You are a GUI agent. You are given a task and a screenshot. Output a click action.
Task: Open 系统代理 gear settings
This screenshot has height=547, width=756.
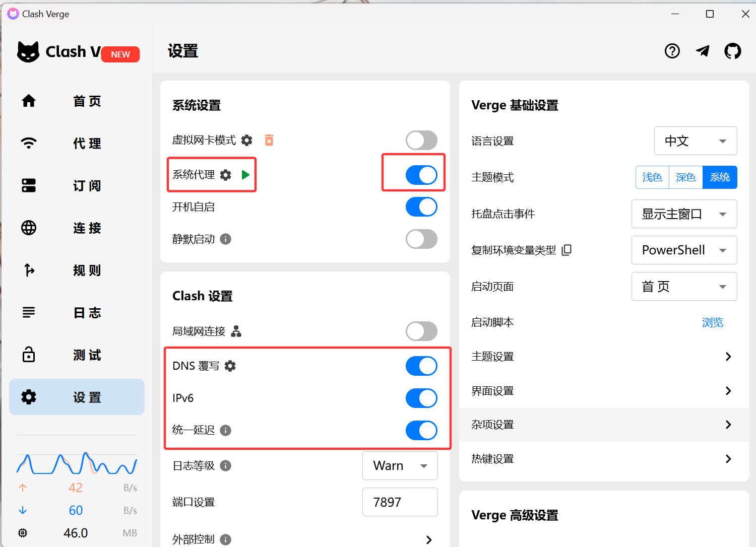226,175
